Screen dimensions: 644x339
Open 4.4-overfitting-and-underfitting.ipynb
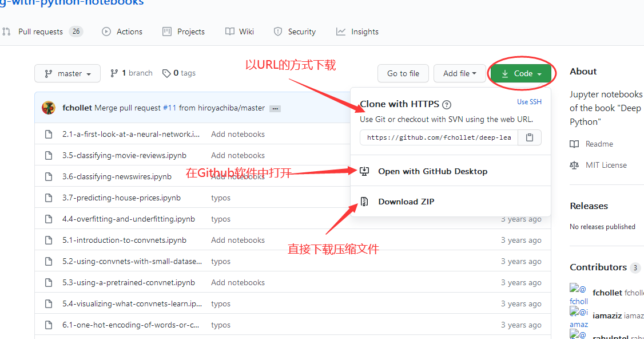(129, 219)
